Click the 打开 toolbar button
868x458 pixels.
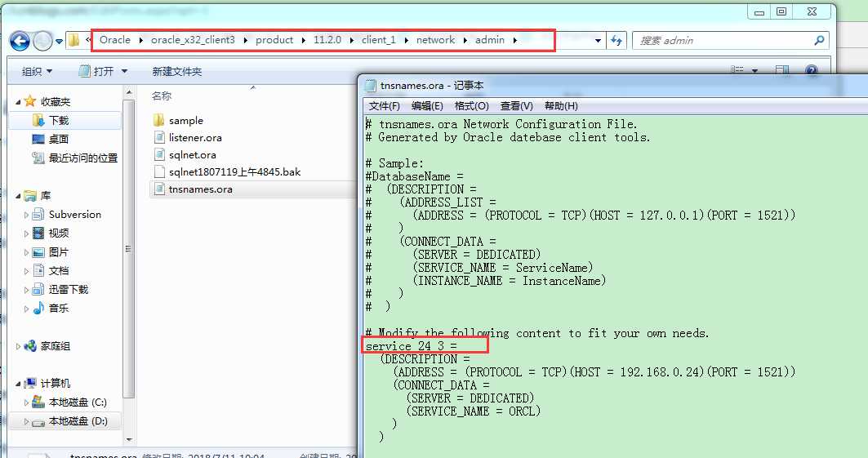click(97, 71)
